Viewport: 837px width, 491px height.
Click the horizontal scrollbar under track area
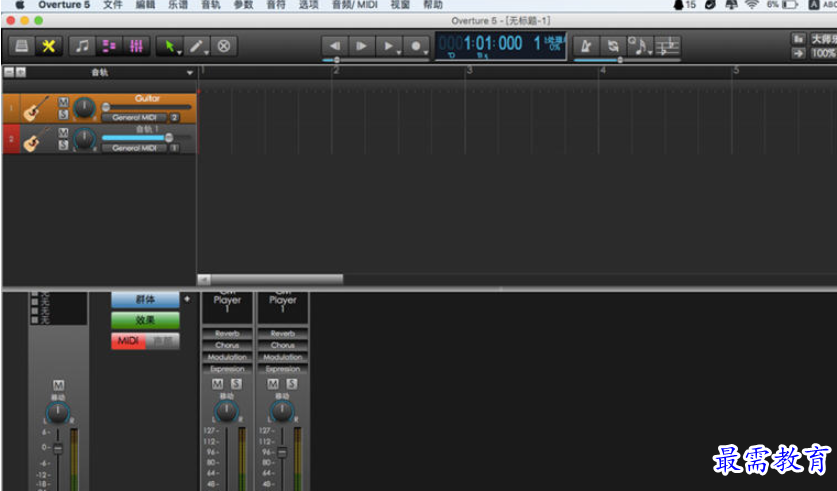tap(271, 279)
